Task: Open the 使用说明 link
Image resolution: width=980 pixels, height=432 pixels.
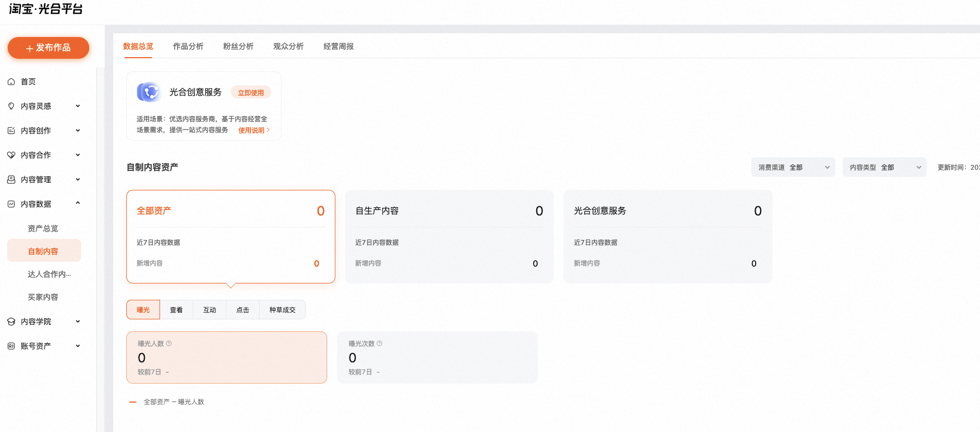Action: click(x=254, y=130)
